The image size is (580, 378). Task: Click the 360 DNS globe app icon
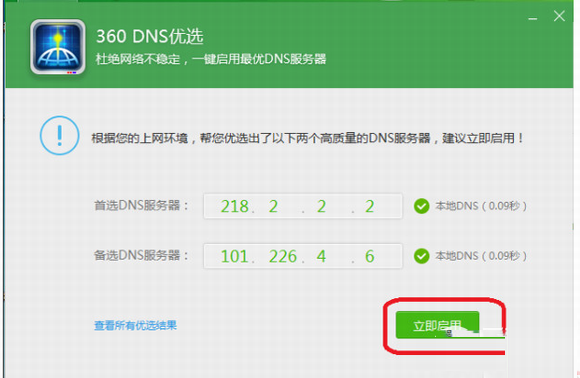[x=58, y=47]
